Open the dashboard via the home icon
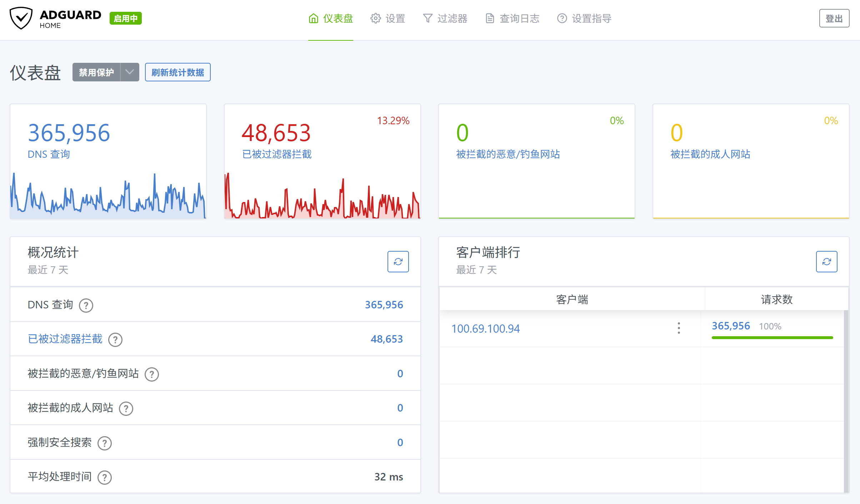The height and width of the screenshot is (504, 860). (x=313, y=18)
